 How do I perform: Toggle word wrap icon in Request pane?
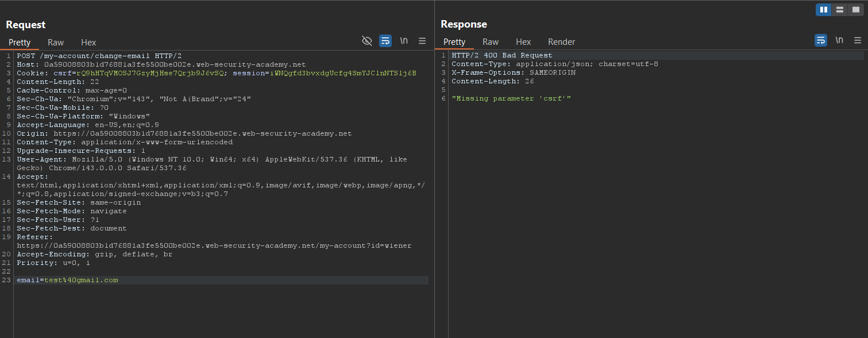point(385,40)
